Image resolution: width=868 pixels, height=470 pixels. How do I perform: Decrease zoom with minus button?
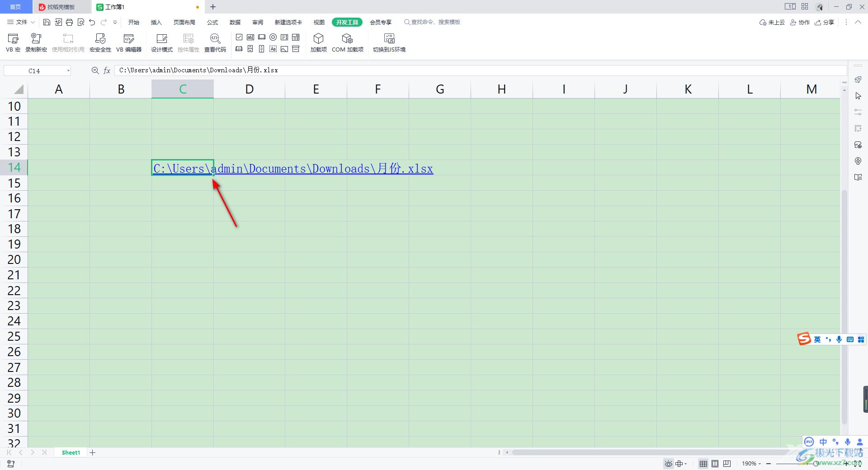point(769,464)
